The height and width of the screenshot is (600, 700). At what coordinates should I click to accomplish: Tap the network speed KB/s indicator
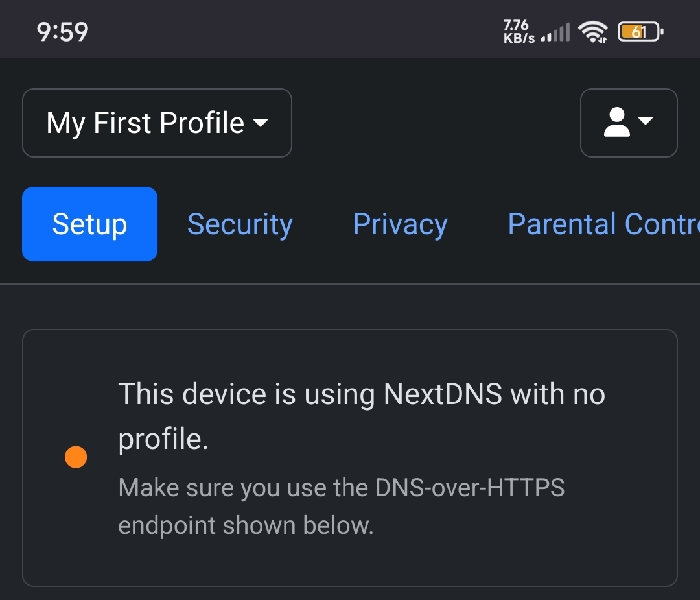(x=519, y=31)
